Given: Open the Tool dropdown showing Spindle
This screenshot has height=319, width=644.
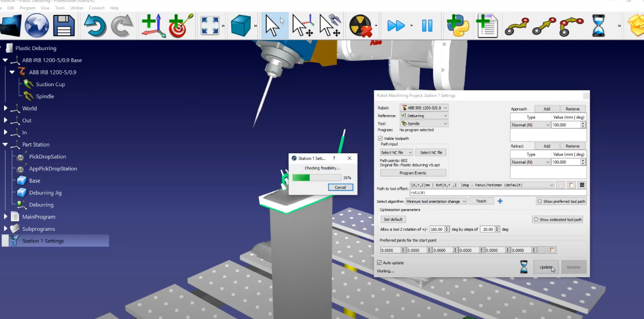Looking at the screenshot, I should [424, 124].
